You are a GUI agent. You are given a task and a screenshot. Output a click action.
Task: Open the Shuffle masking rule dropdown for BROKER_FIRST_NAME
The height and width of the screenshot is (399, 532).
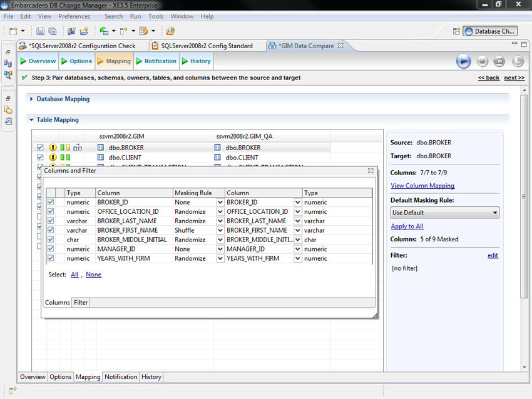[x=220, y=230]
